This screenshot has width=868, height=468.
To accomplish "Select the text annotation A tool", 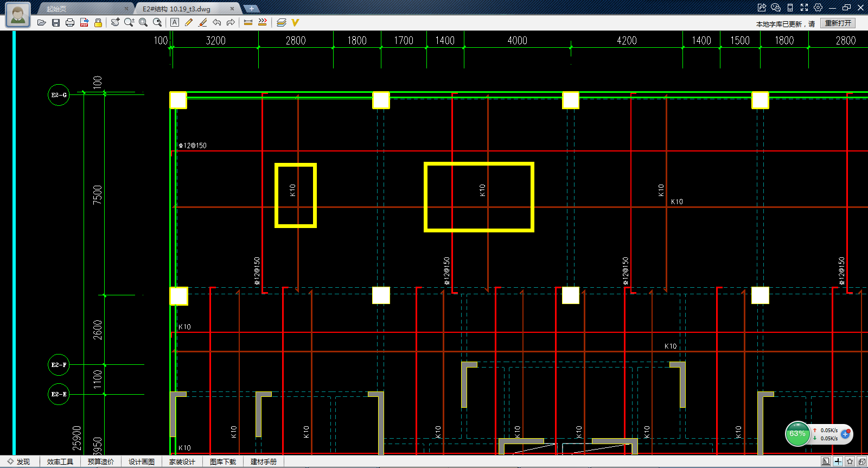I will click(x=175, y=22).
